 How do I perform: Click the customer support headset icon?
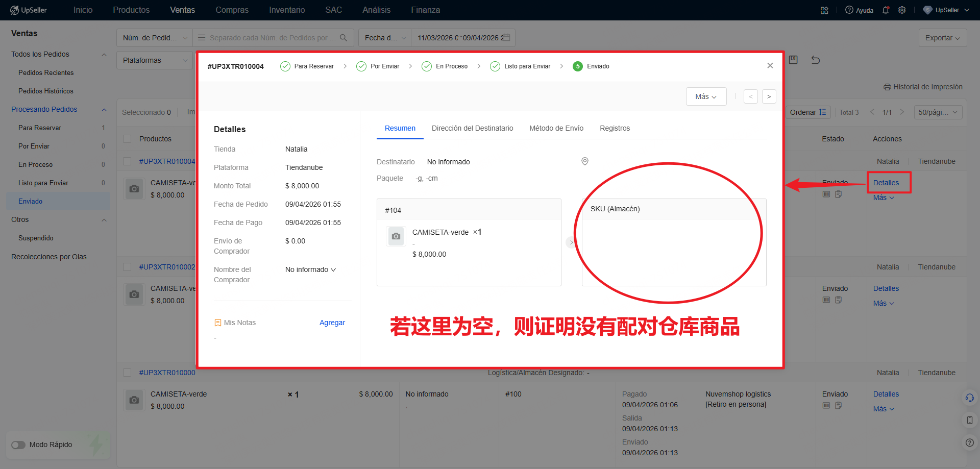pos(969,398)
